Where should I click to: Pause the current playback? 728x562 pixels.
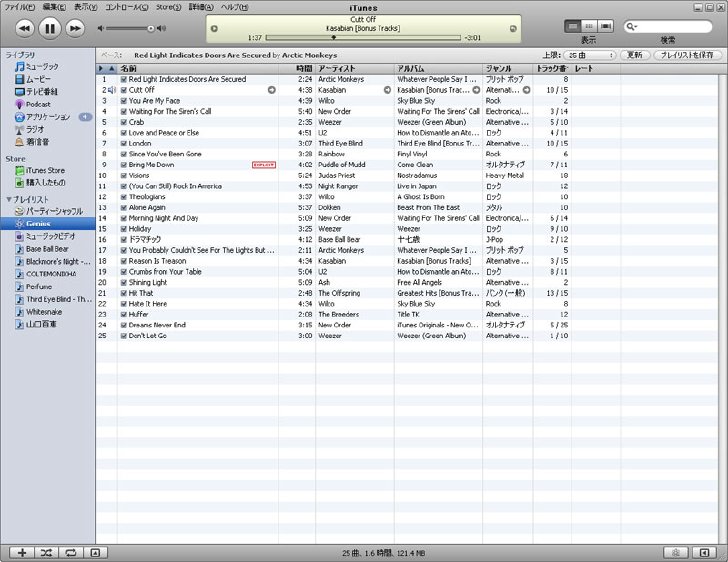[50, 28]
